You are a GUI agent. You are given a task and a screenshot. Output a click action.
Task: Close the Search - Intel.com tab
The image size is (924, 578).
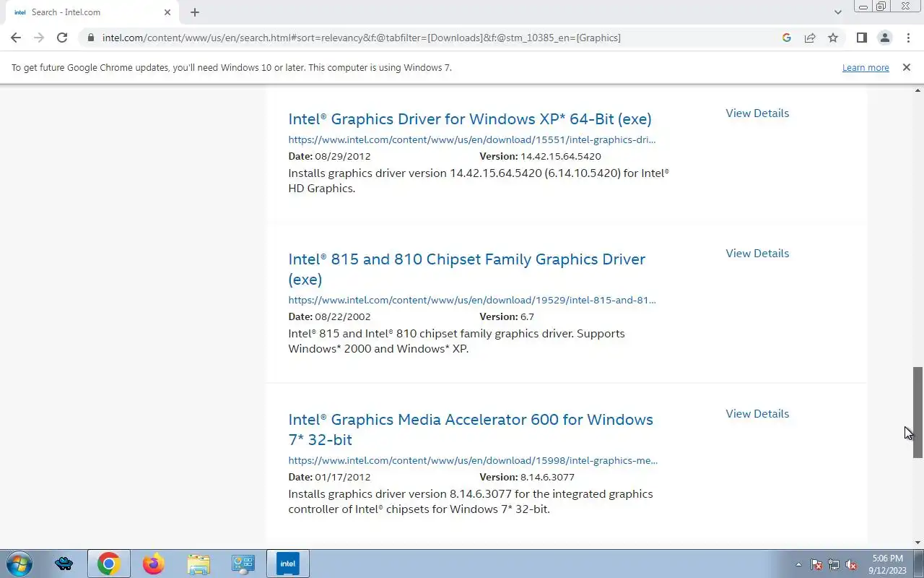[167, 12]
